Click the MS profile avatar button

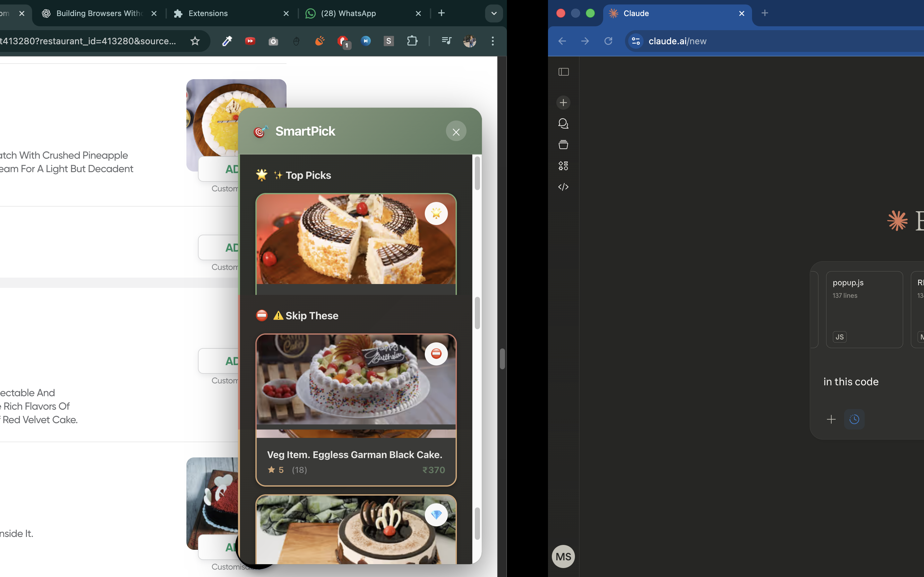coord(563,556)
